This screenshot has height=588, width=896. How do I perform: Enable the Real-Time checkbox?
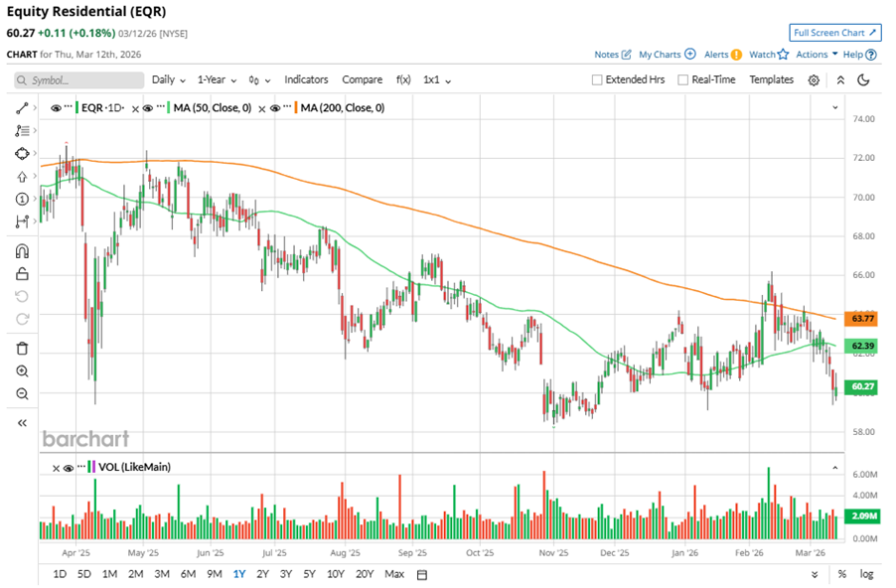pos(682,80)
